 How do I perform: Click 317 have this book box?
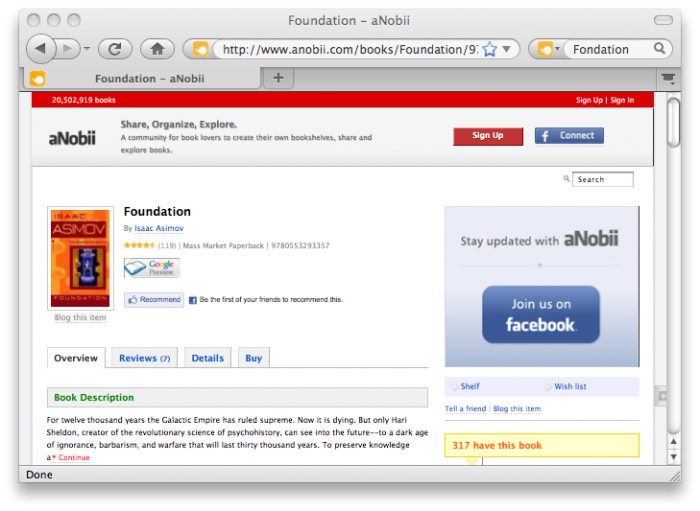542,445
